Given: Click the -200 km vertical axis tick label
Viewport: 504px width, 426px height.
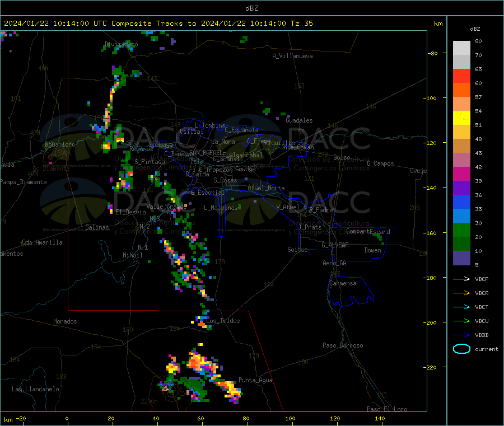Looking at the screenshot, I should (430, 322).
